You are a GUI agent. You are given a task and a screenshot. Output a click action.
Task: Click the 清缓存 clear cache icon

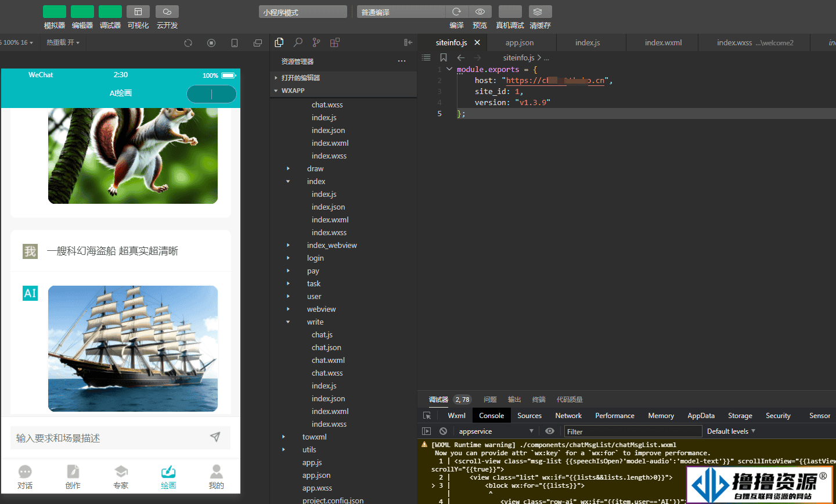[x=540, y=12]
